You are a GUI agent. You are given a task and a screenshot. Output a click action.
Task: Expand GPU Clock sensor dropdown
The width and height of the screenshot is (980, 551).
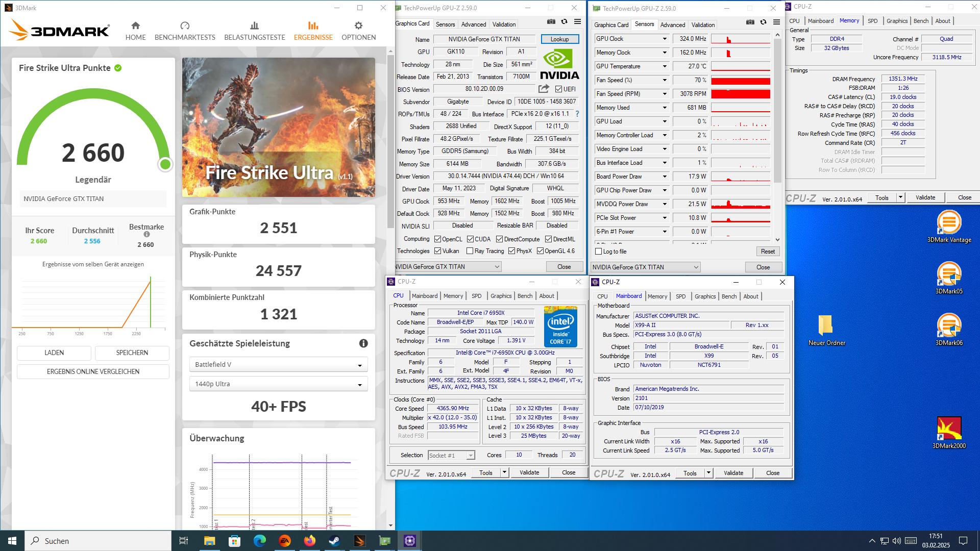point(665,39)
